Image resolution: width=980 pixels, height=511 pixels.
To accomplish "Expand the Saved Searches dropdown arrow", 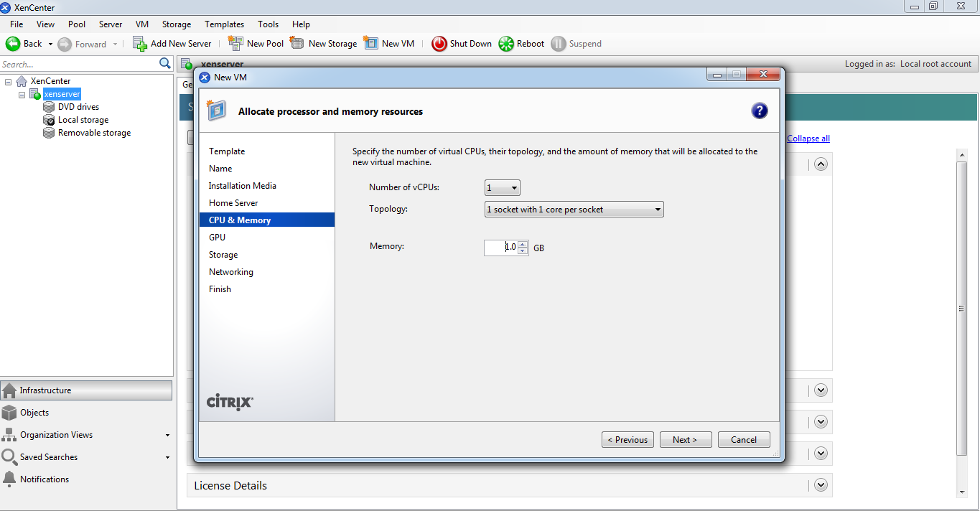I will point(167,457).
